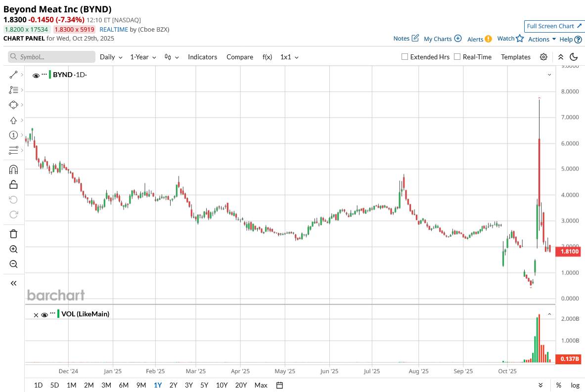Choose the shapes drawing tool
This screenshot has width=585, height=392.
coord(13,105)
